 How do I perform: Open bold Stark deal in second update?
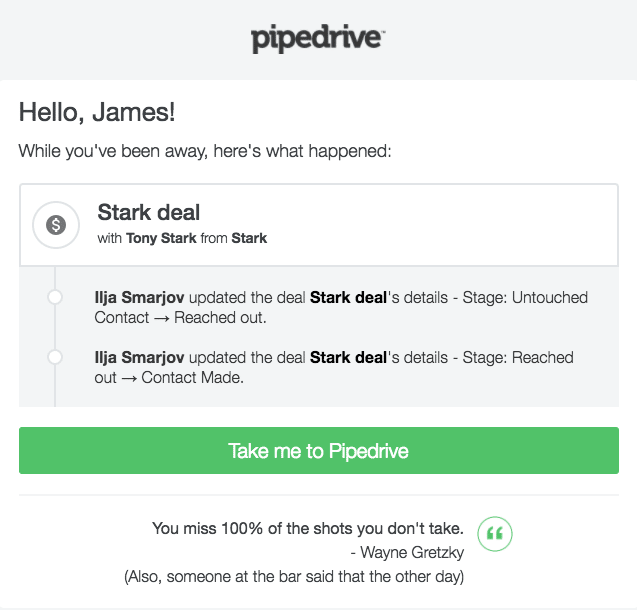(x=348, y=357)
